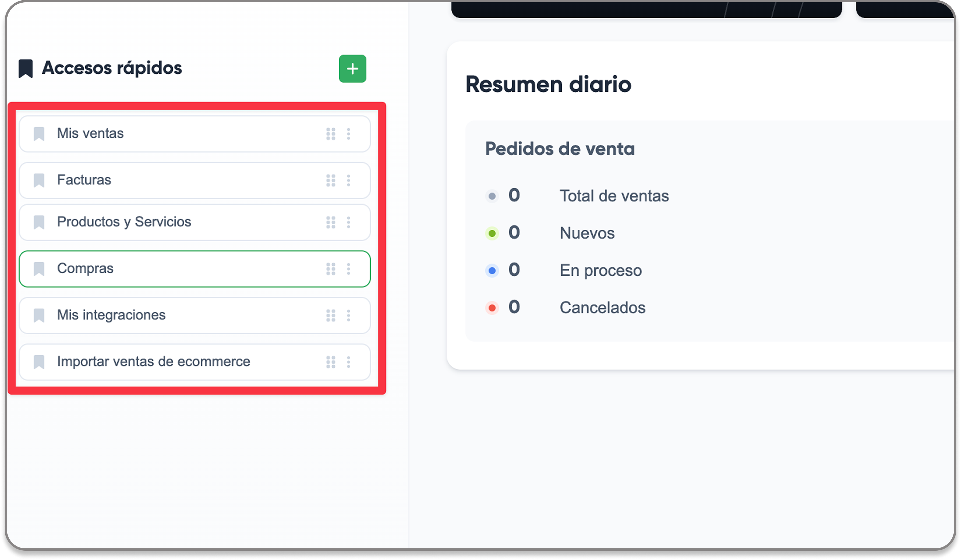Click bookmark icon on Importar ventas row

pyautogui.click(x=39, y=362)
